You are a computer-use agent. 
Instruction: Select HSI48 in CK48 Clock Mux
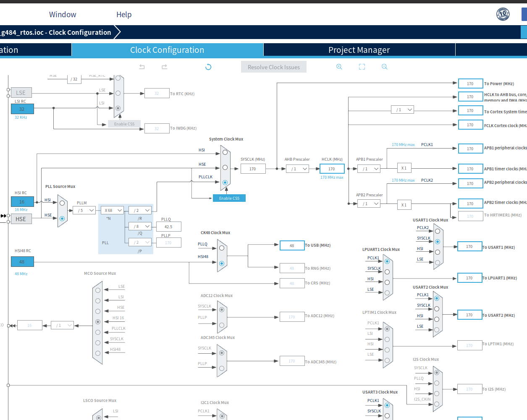222,263
